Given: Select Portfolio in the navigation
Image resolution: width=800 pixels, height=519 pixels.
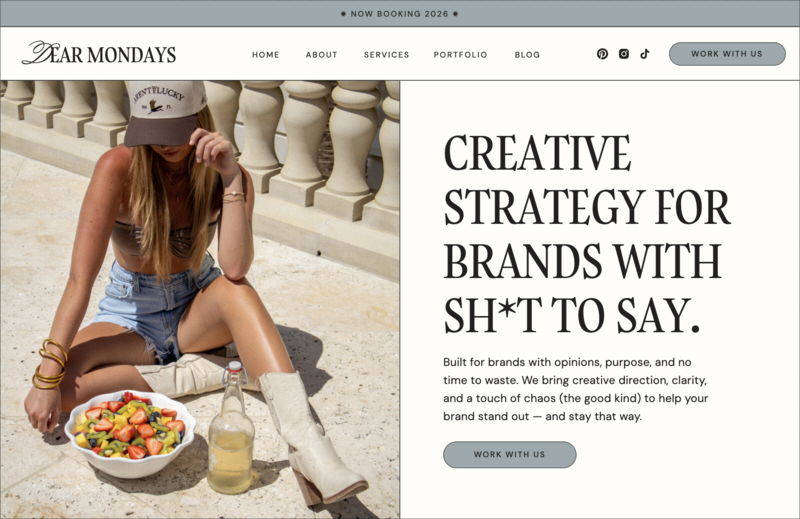Looking at the screenshot, I should 460,55.
